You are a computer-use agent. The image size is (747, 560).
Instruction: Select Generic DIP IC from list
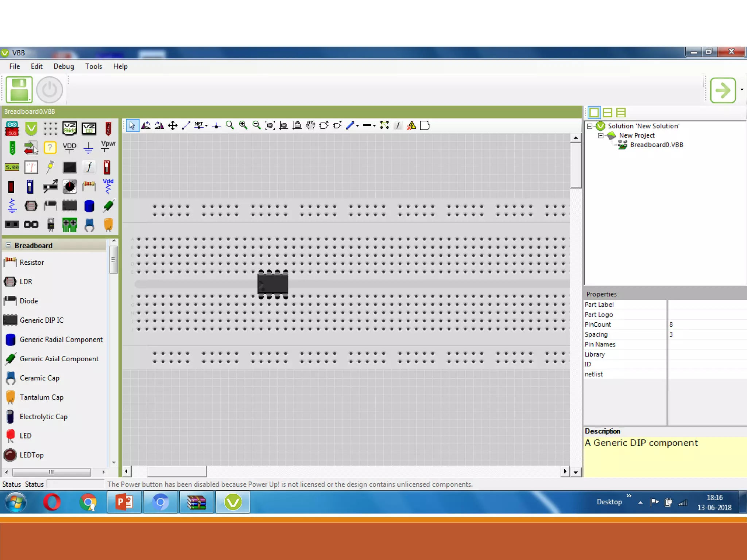41,320
